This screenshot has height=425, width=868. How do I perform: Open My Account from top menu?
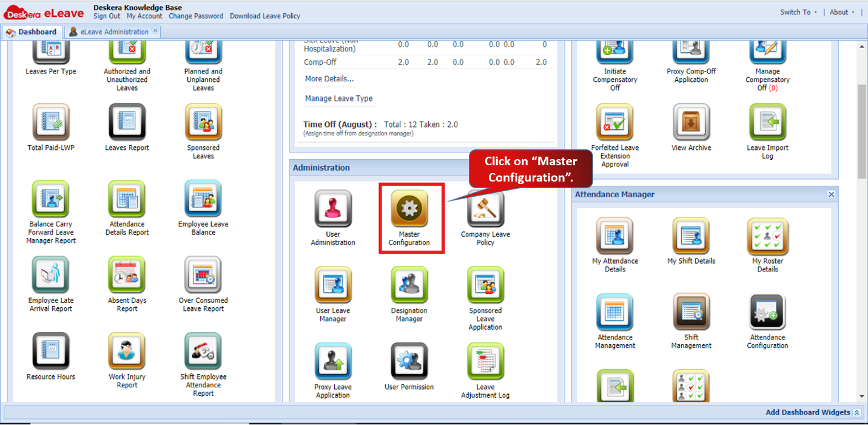click(x=144, y=16)
